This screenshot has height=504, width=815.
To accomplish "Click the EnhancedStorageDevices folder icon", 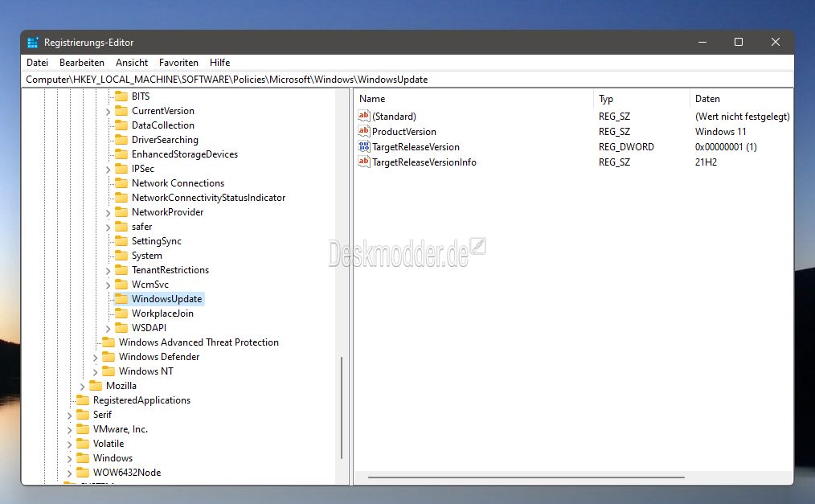I will pos(121,154).
